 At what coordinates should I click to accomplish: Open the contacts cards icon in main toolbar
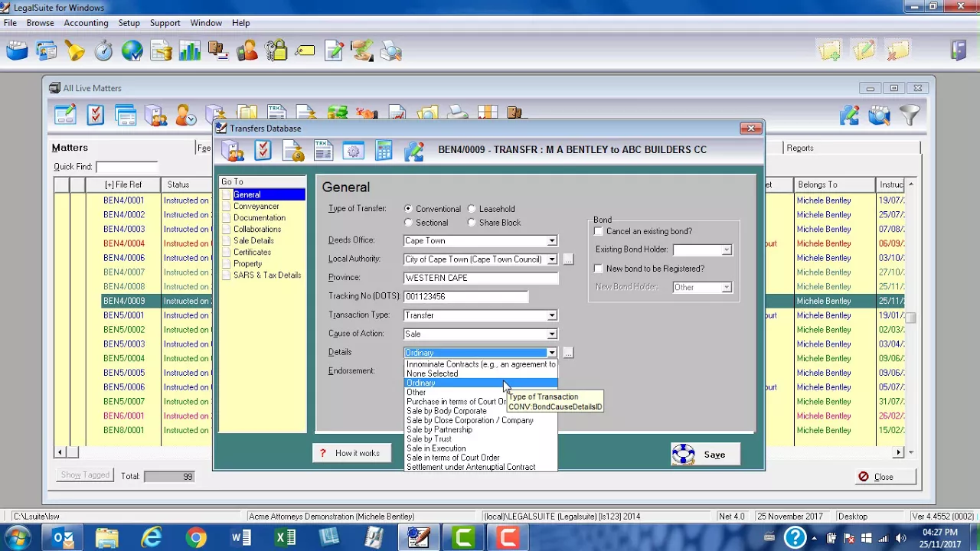pos(46,51)
